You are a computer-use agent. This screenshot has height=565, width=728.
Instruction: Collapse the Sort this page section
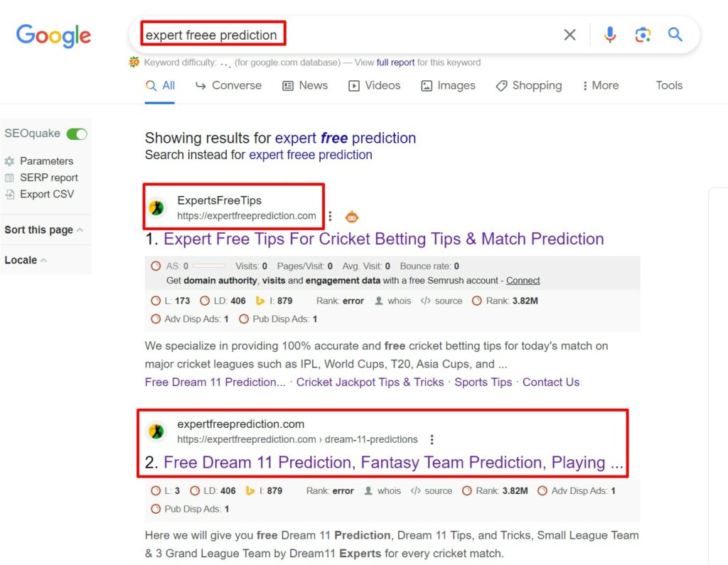pyautogui.click(x=79, y=230)
